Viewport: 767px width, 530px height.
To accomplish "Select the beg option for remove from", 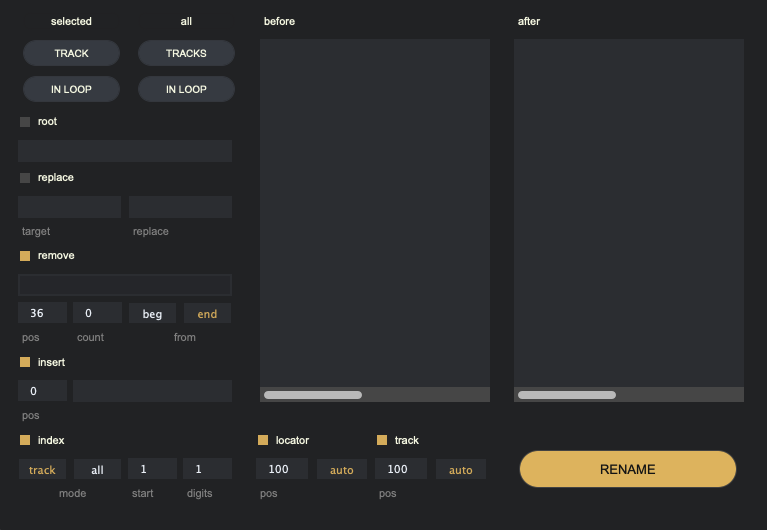I will 152,313.
